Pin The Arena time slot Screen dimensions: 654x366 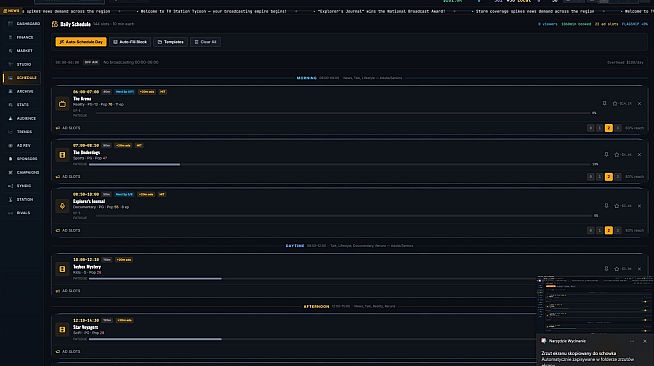pos(604,103)
